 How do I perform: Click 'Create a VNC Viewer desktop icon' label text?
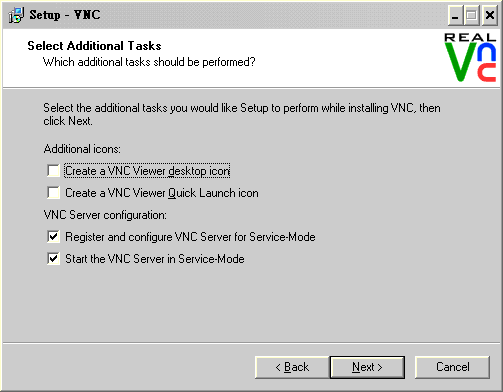pos(147,171)
